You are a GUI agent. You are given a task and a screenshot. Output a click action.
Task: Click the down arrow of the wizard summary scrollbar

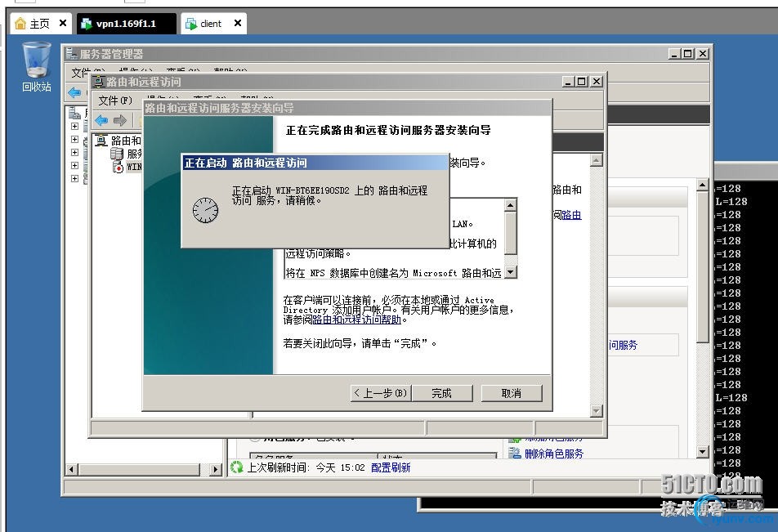click(510, 272)
